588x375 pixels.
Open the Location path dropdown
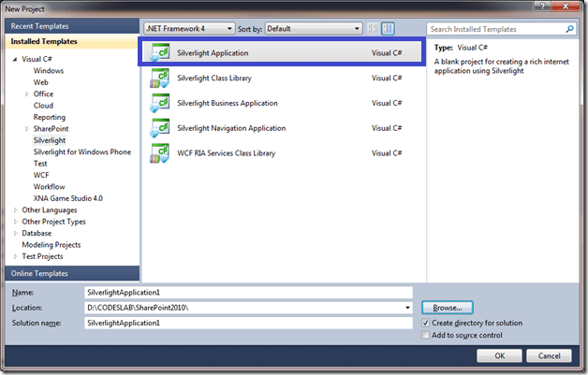coord(407,307)
